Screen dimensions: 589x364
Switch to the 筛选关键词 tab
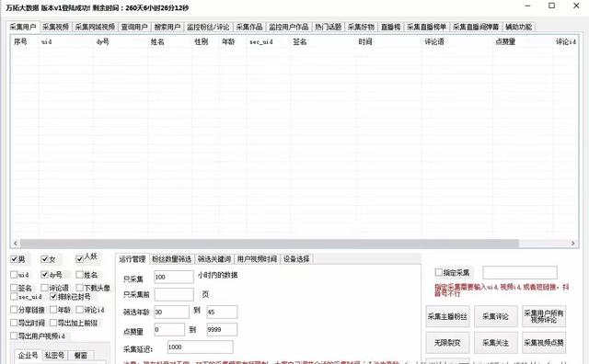pyautogui.click(x=214, y=259)
